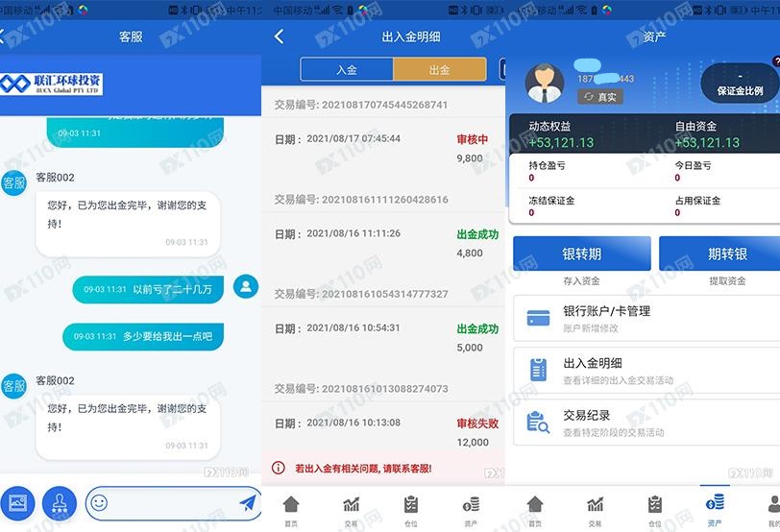Open the 交易 chart icon in middle navigation bar
Screen dimensions: 780x532
352,510
